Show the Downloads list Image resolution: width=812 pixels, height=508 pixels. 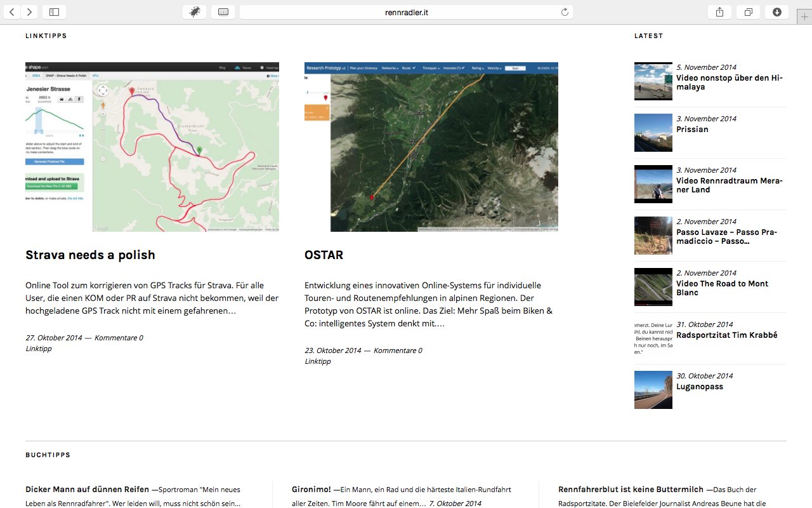tap(776, 12)
